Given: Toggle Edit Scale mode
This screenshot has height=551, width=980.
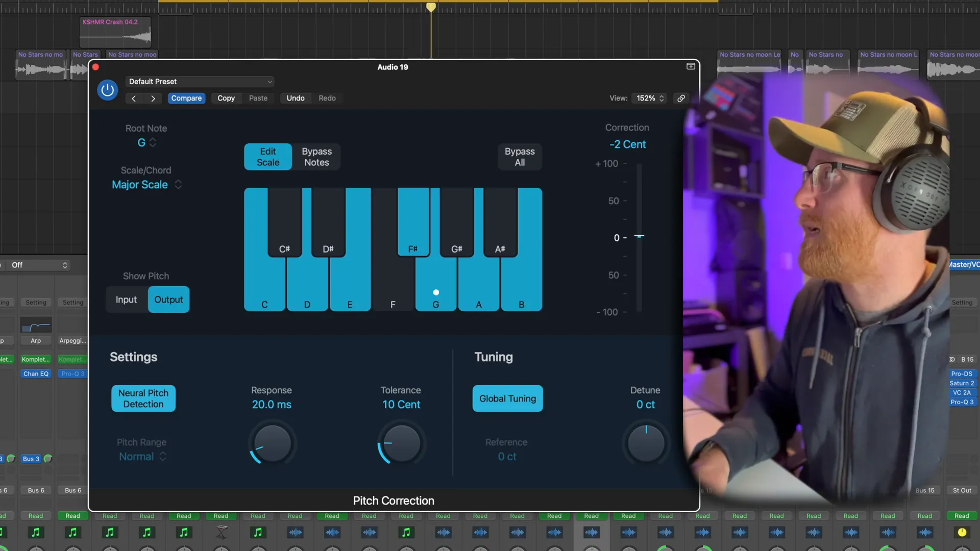Looking at the screenshot, I should tap(268, 157).
